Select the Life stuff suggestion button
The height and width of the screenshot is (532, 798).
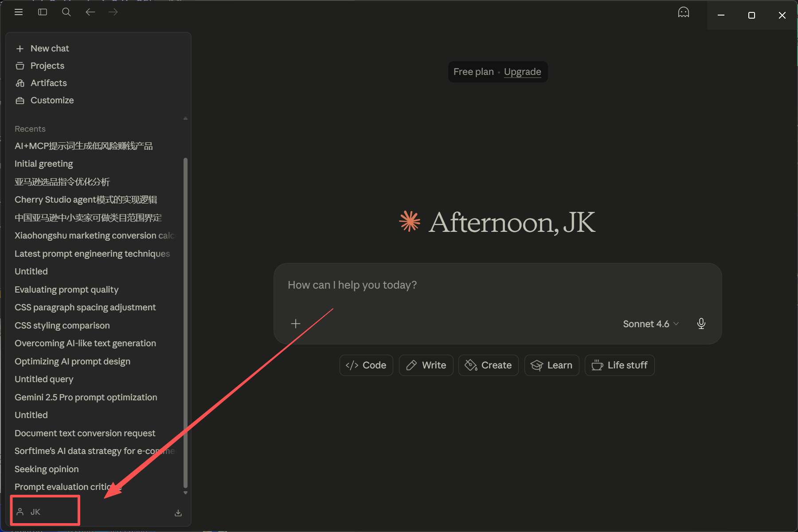pyautogui.click(x=619, y=365)
